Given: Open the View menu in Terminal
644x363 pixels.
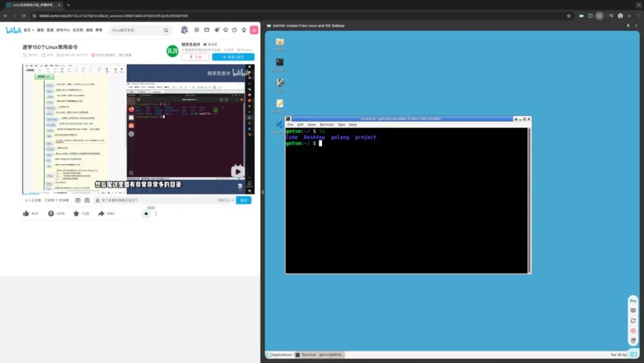Looking at the screenshot, I should pyautogui.click(x=312, y=125).
